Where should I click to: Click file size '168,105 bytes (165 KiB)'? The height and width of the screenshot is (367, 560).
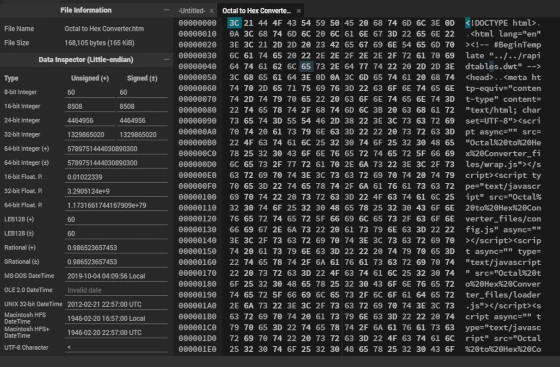(x=100, y=43)
